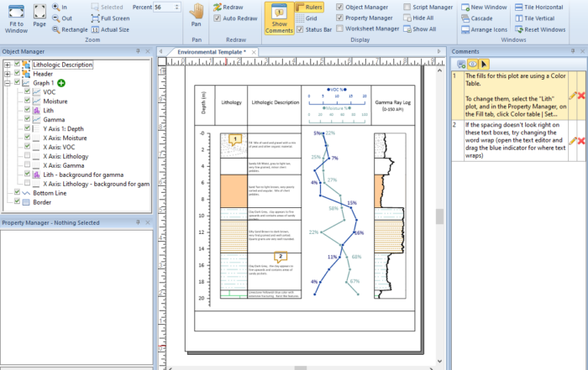This screenshot has height=370, width=588.
Task: Click the Full Screen button
Action: point(109,18)
